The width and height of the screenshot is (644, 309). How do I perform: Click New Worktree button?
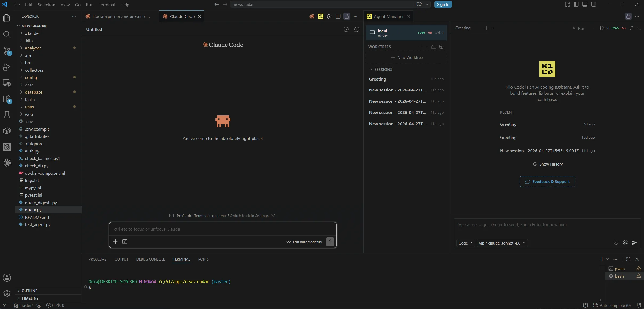(x=406, y=58)
